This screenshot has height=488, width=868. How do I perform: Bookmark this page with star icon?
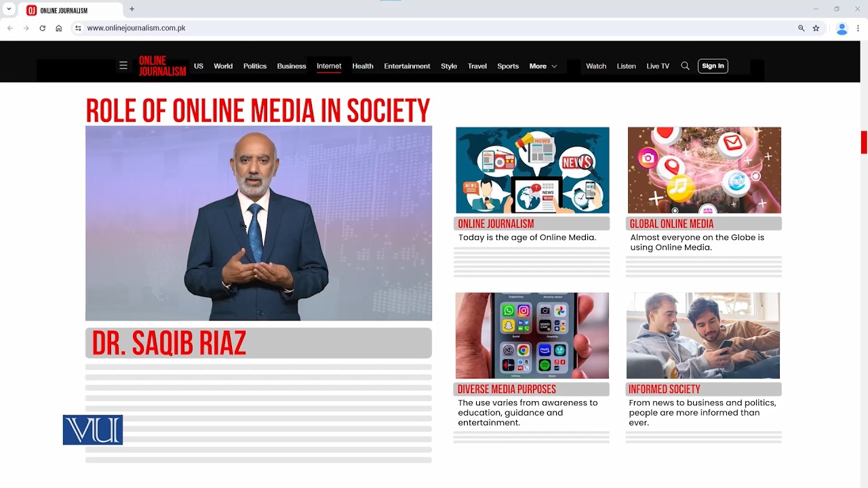pos(816,28)
